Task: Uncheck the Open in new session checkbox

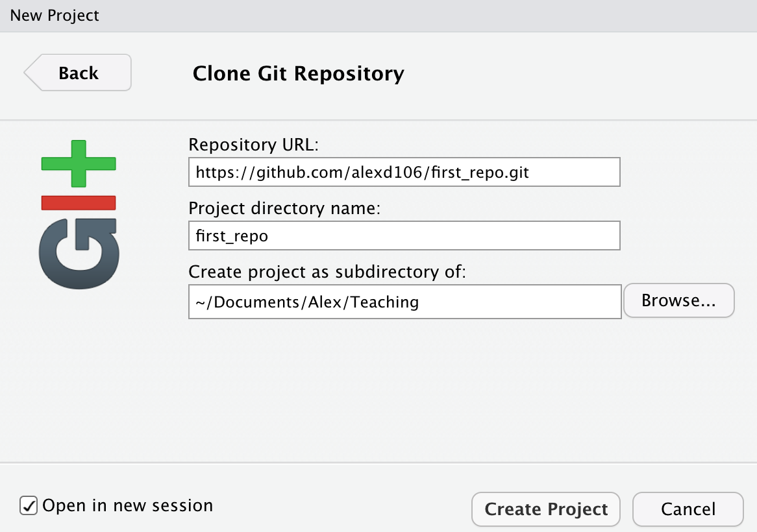Action: pyautogui.click(x=28, y=505)
